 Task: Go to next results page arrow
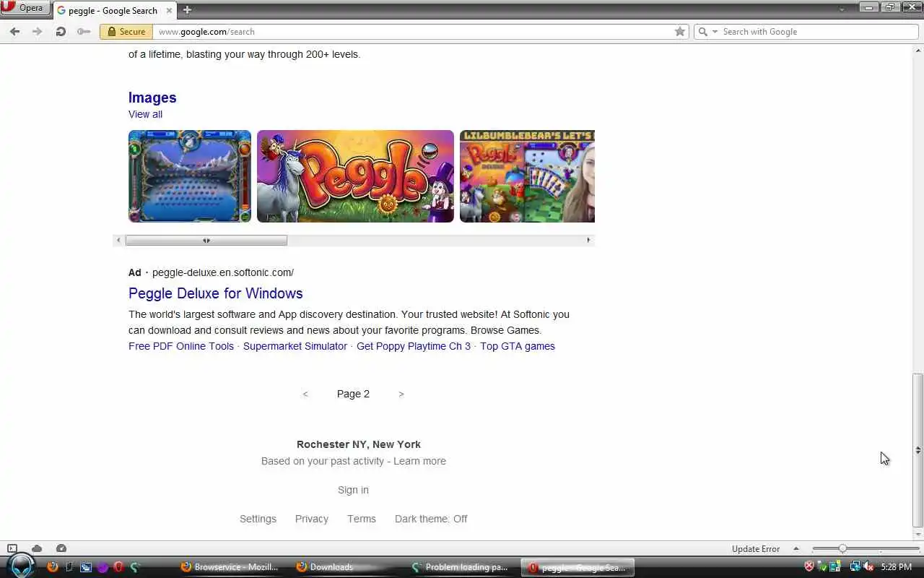click(401, 394)
